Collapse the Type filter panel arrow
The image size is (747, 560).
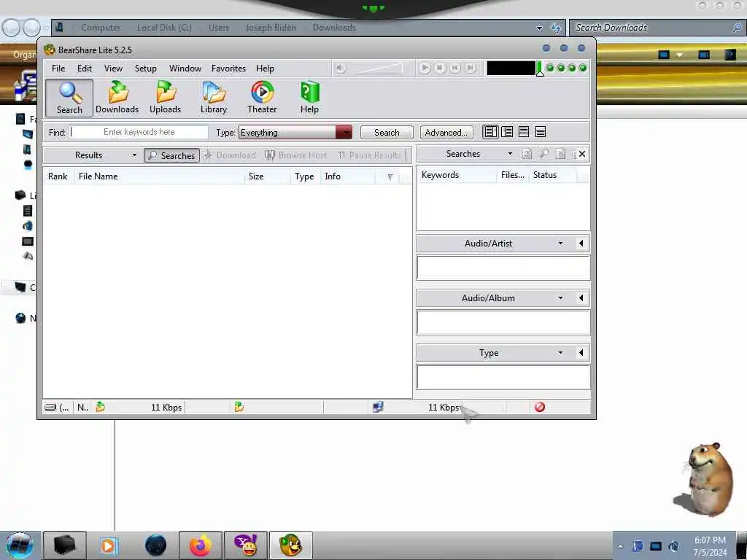[581, 353]
